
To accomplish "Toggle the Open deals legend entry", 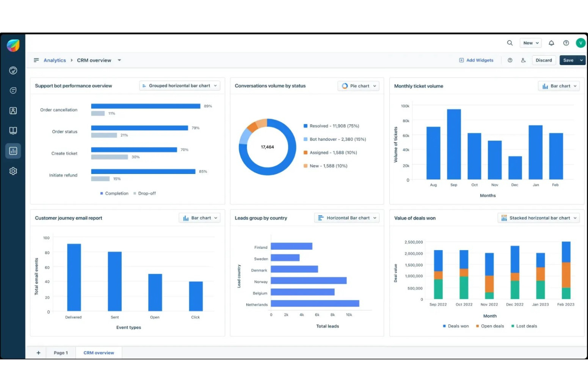I will point(490,326).
